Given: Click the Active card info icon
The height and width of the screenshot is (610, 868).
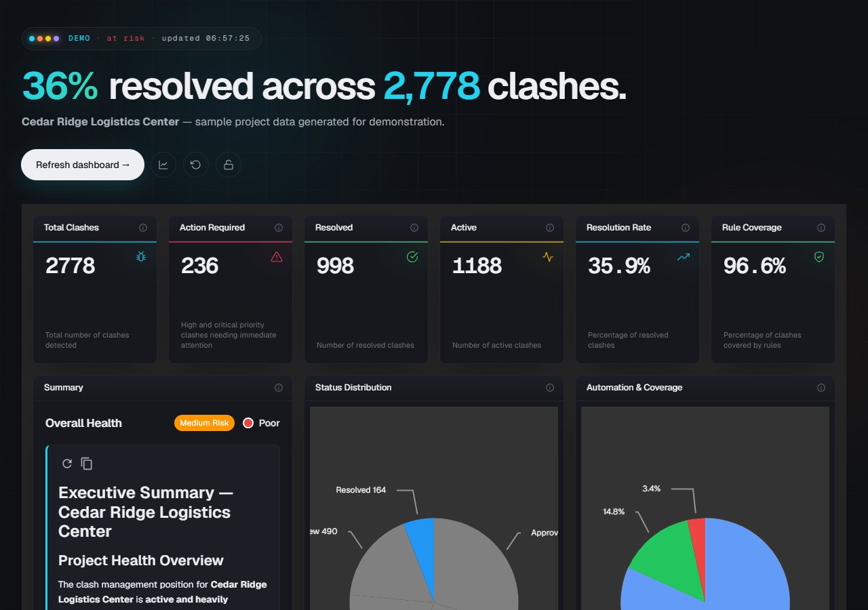Looking at the screenshot, I should coord(550,228).
